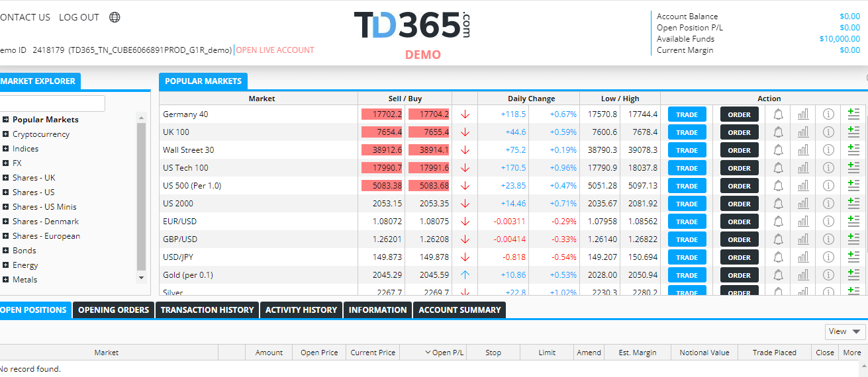Open the Transaction History tab
Viewport: 868px width, 377px height.
pos(207,310)
